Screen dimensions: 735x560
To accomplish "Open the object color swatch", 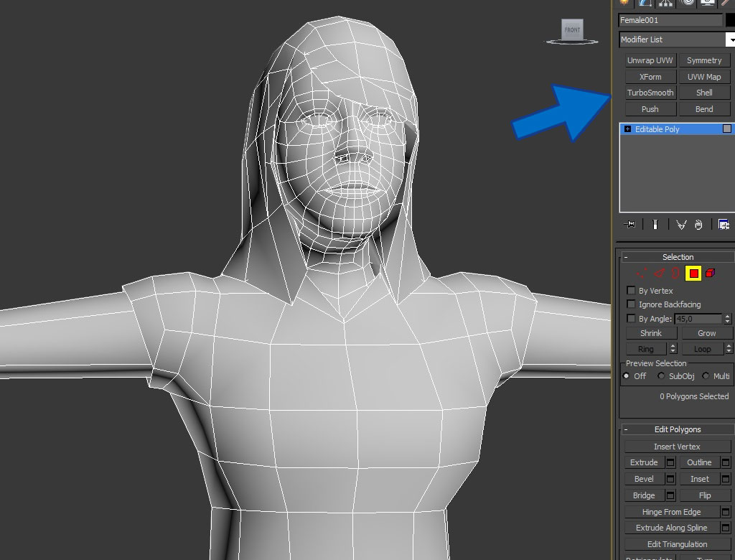I will (x=730, y=20).
